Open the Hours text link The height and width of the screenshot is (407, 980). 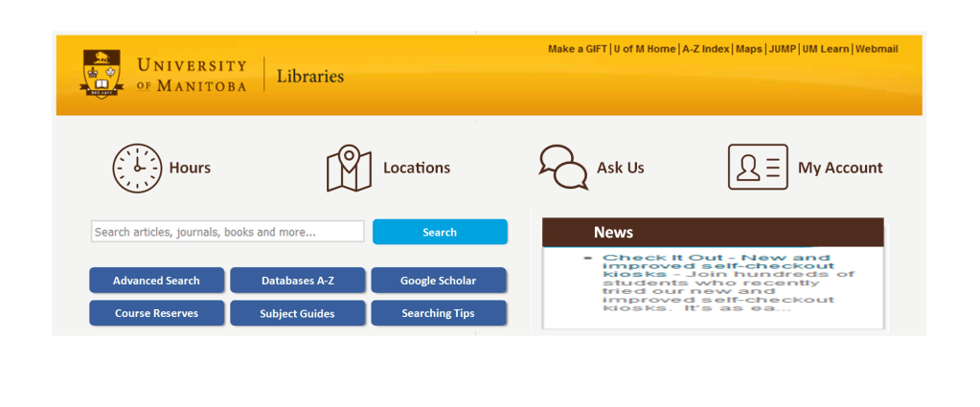pos(190,169)
